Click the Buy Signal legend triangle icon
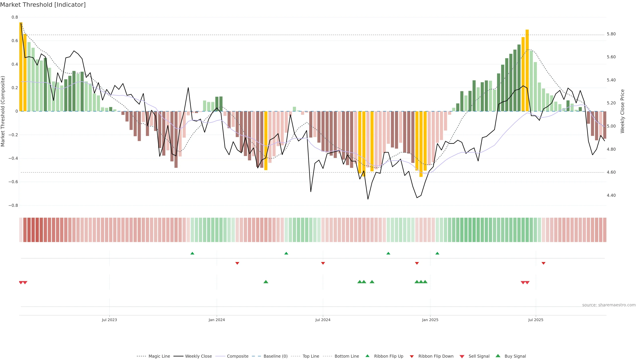Image resolution: width=644 pixels, height=362 pixels. pos(498,356)
